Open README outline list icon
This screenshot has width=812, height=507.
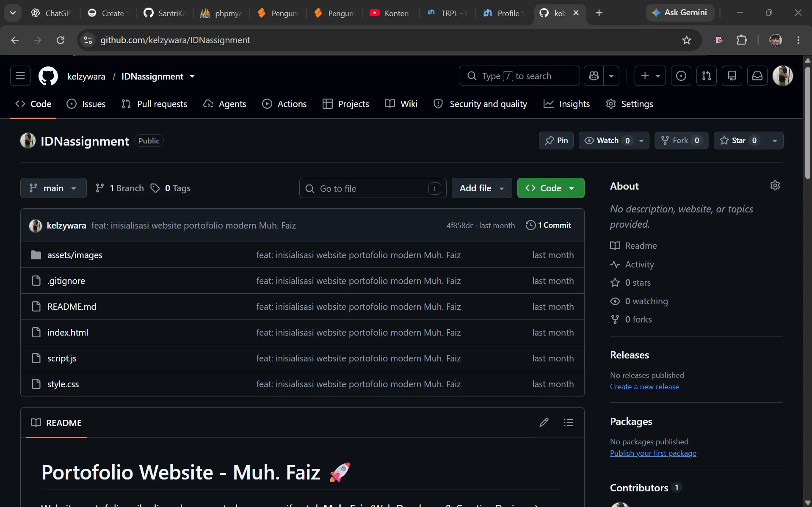point(569,422)
